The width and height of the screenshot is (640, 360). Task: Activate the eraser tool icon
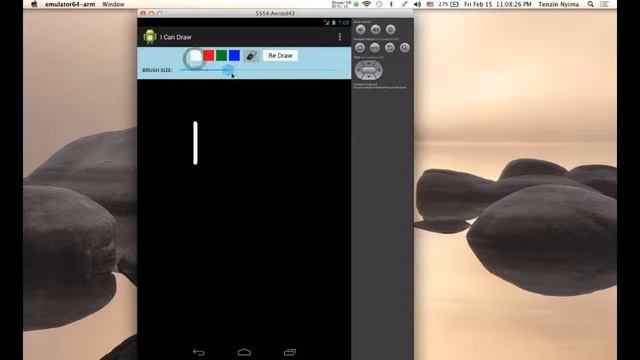251,56
